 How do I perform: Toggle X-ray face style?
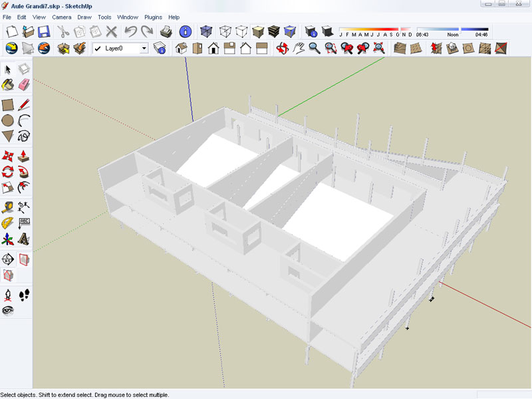coord(207,31)
